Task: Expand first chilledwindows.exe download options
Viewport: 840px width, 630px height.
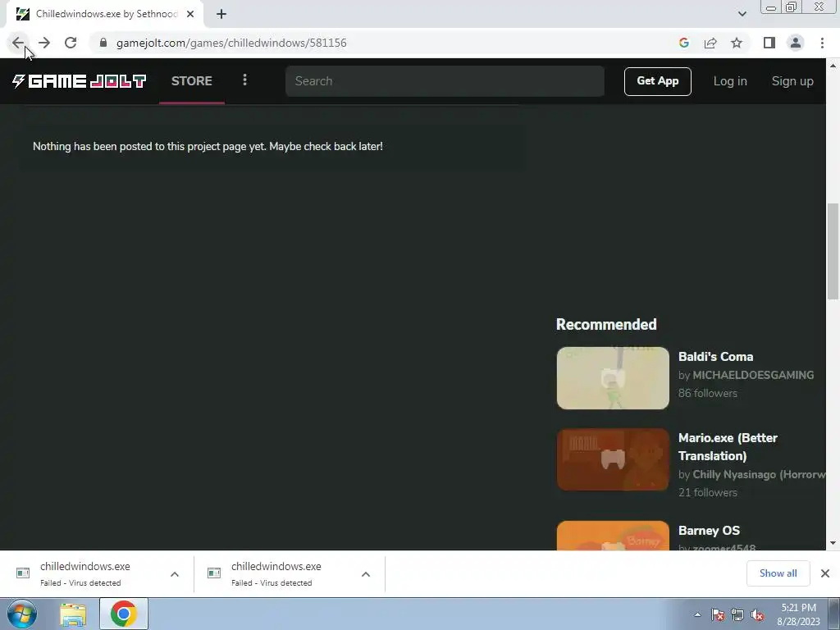Action: click(175, 573)
